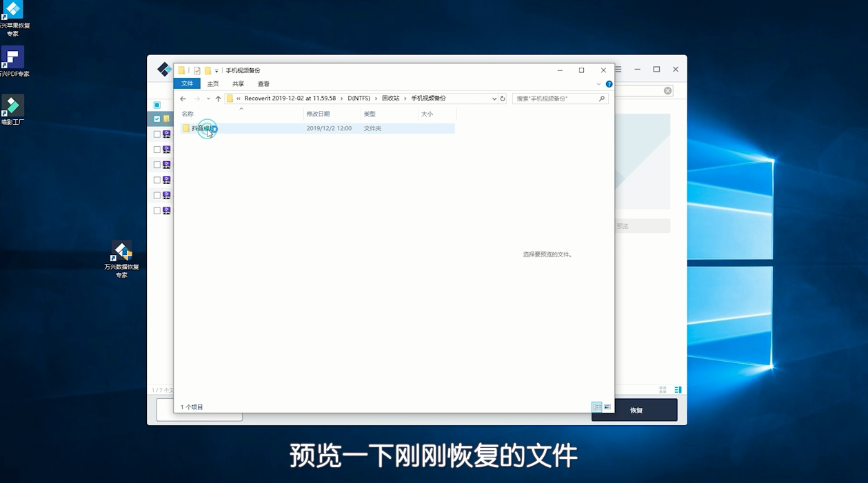Jump to the 回收站 path segment
This screenshot has height=483, width=868.
391,99
